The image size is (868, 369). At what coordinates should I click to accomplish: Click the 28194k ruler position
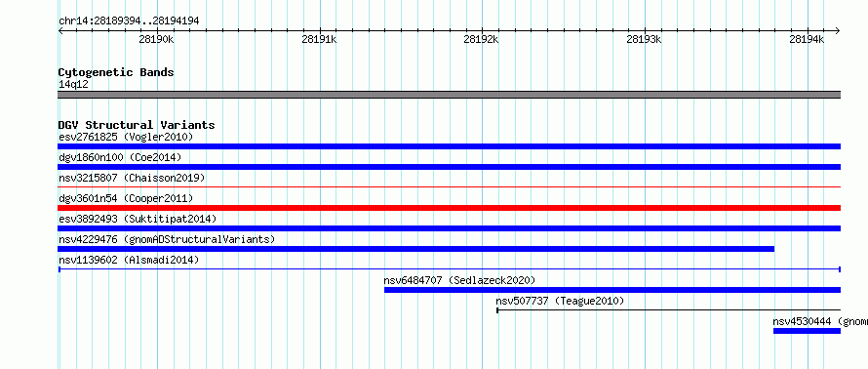(808, 40)
